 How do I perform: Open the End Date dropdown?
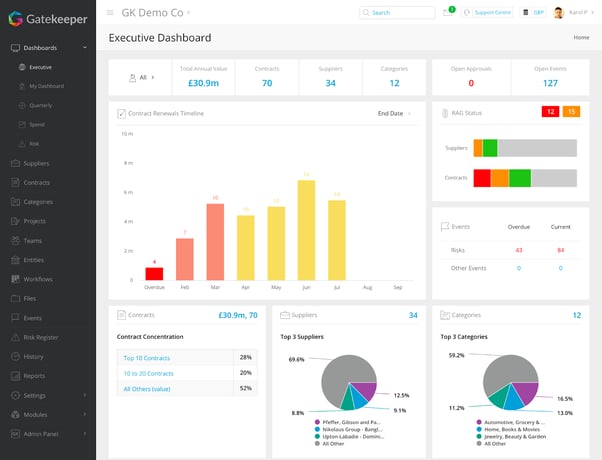(394, 113)
